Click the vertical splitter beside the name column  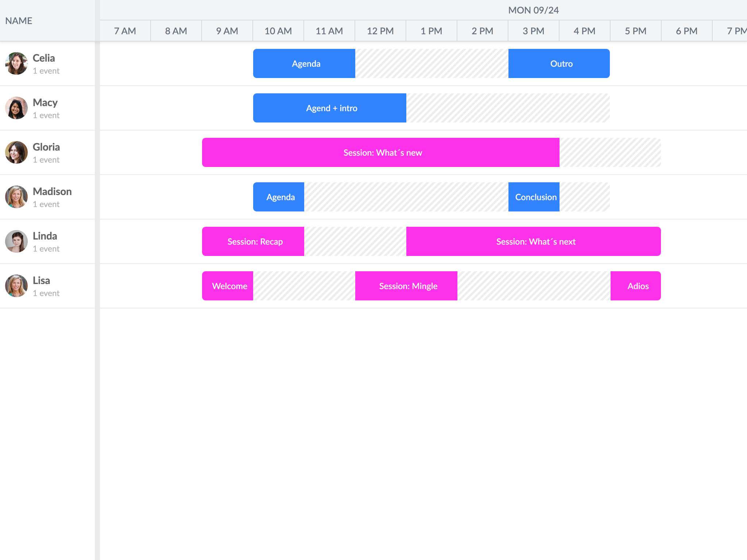coord(97,280)
